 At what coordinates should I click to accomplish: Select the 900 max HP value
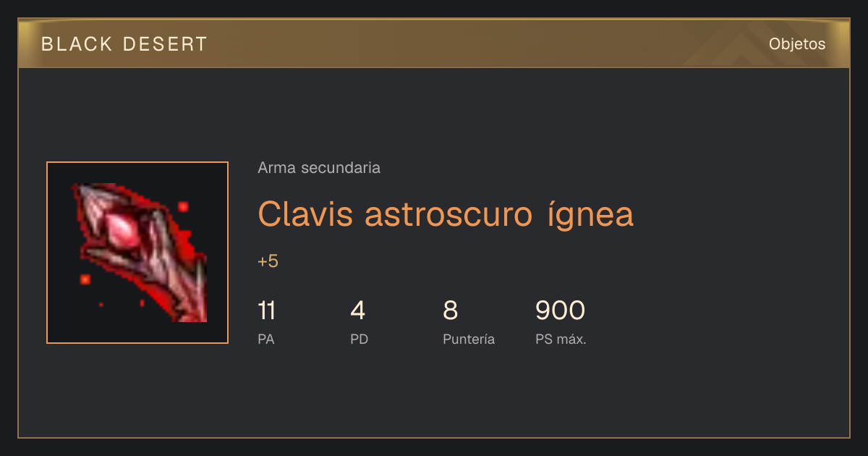[x=560, y=311]
